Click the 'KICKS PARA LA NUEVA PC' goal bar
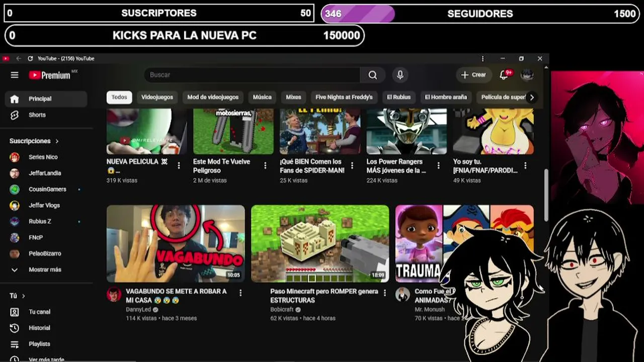 tap(185, 36)
